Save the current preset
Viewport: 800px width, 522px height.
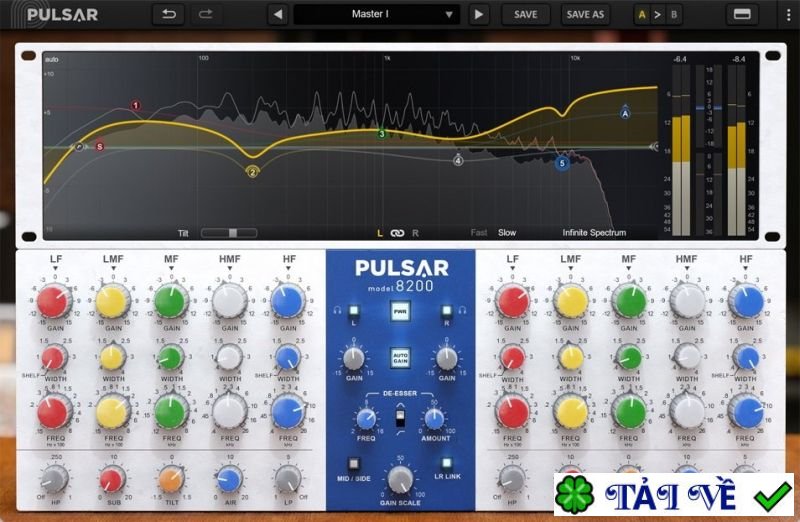pyautogui.click(x=526, y=14)
